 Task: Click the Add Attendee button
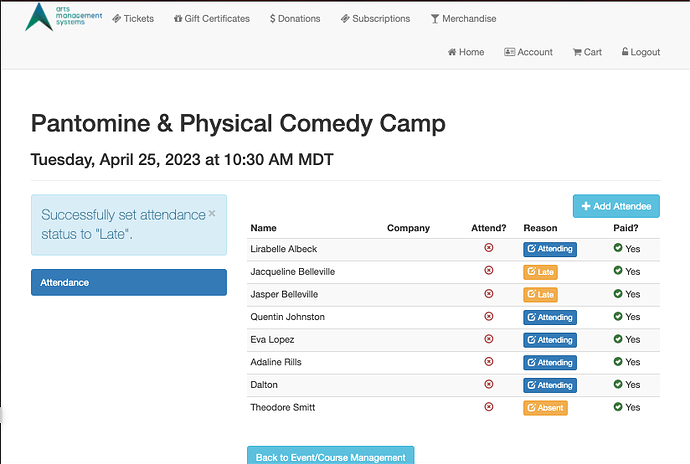pyautogui.click(x=616, y=206)
